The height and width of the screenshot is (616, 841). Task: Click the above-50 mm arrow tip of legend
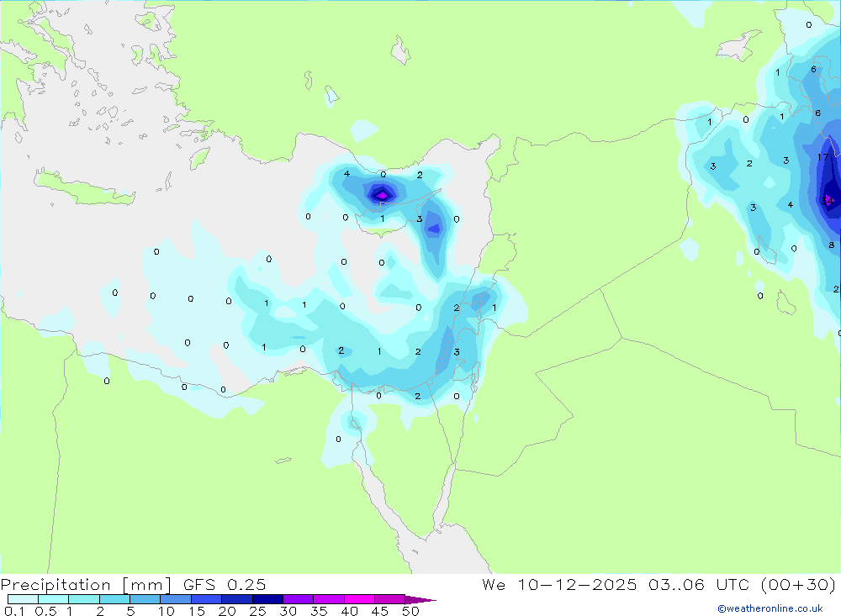point(420,600)
